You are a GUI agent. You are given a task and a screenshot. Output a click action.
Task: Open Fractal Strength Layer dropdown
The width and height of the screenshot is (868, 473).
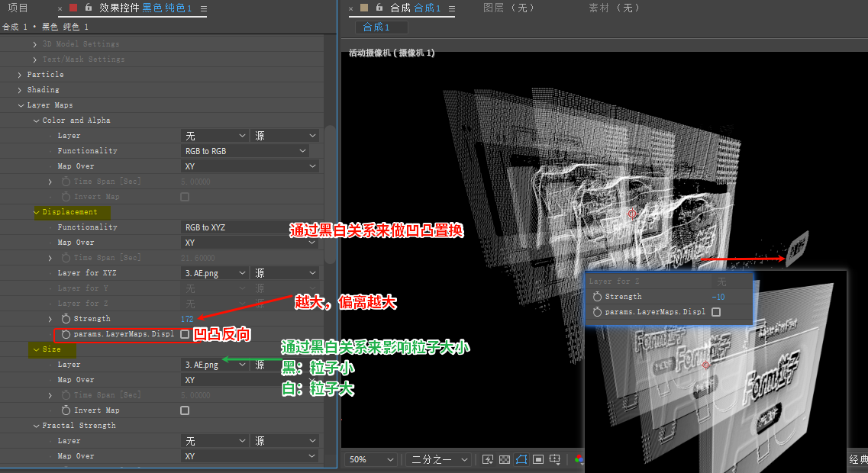tap(215, 441)
